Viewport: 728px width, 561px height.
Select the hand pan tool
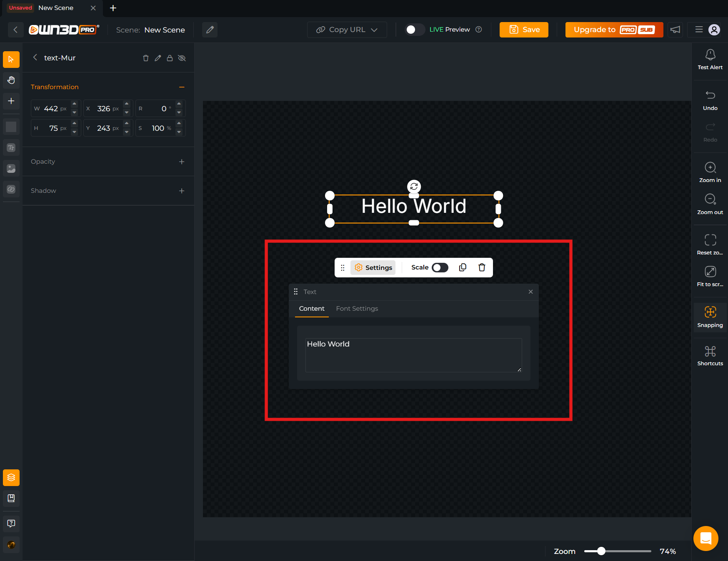pos(11,80)
